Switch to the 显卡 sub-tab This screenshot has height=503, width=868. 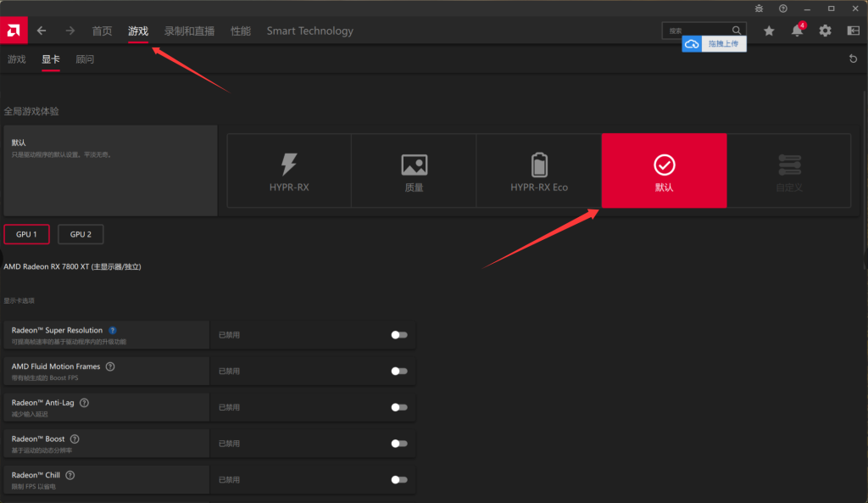(50, 59)
